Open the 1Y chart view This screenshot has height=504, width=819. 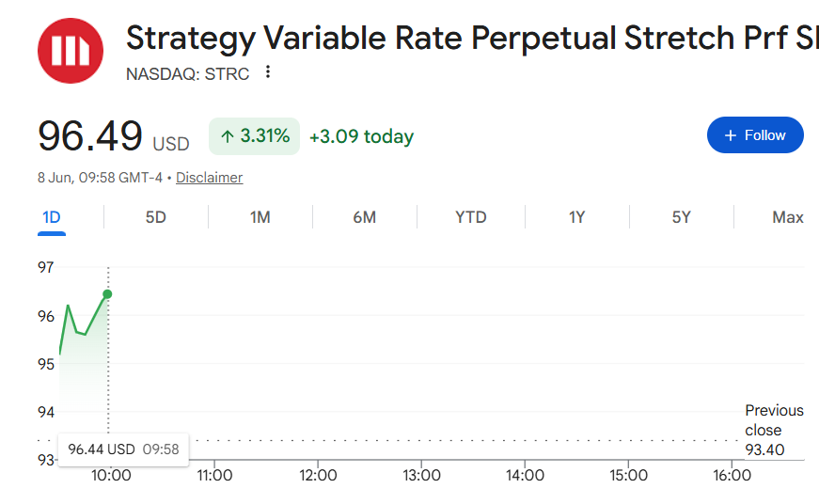pyautogui.click(x=576, y=217)
